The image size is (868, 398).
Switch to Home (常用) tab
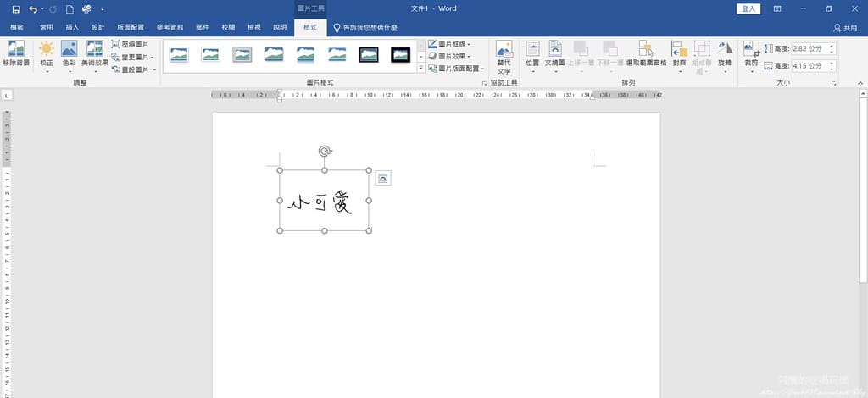pyautogui.click(x=47, y=28)
